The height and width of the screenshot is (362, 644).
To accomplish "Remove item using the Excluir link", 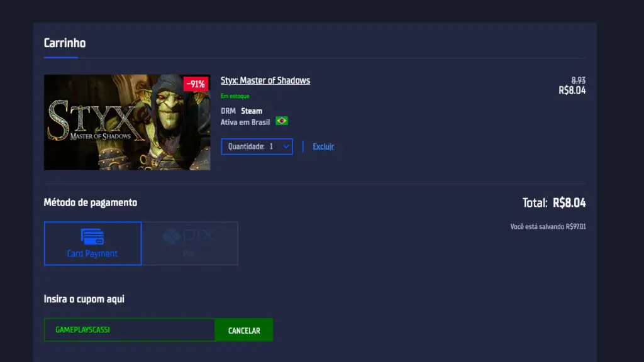I will tap(323, 146).
